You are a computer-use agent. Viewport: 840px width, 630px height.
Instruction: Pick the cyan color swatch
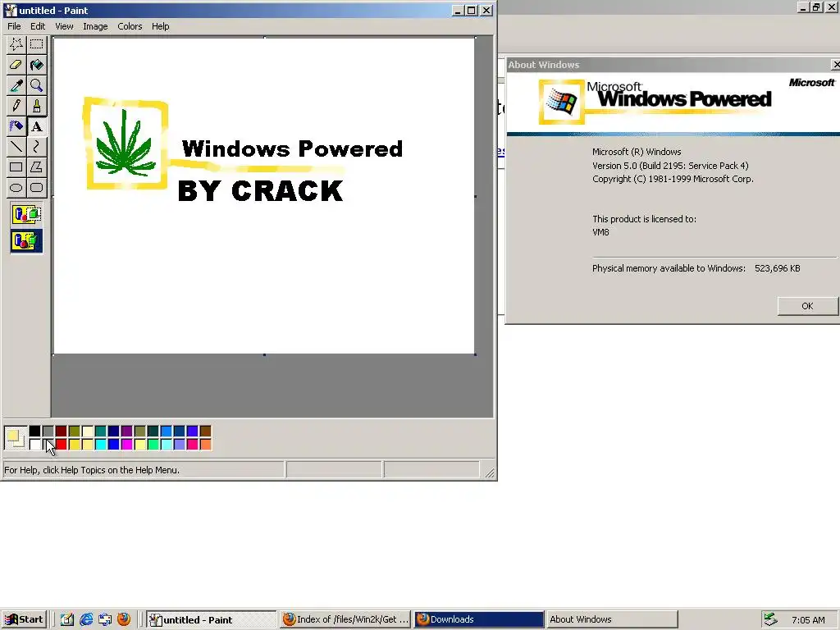101,444
